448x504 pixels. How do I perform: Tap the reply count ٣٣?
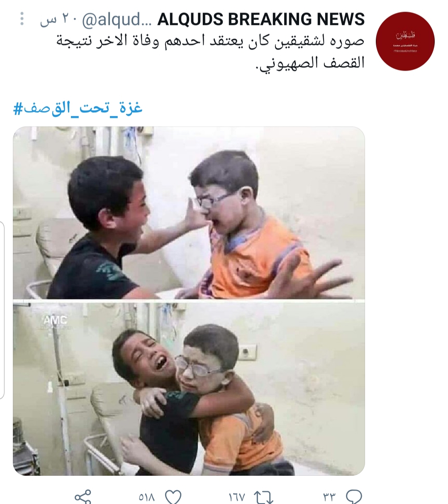coord(329,497)
